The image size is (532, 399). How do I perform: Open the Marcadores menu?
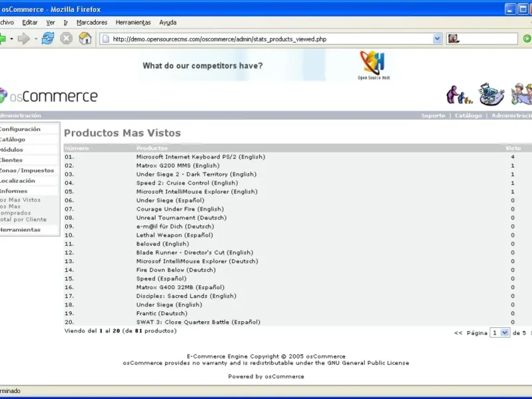point(92,23)
